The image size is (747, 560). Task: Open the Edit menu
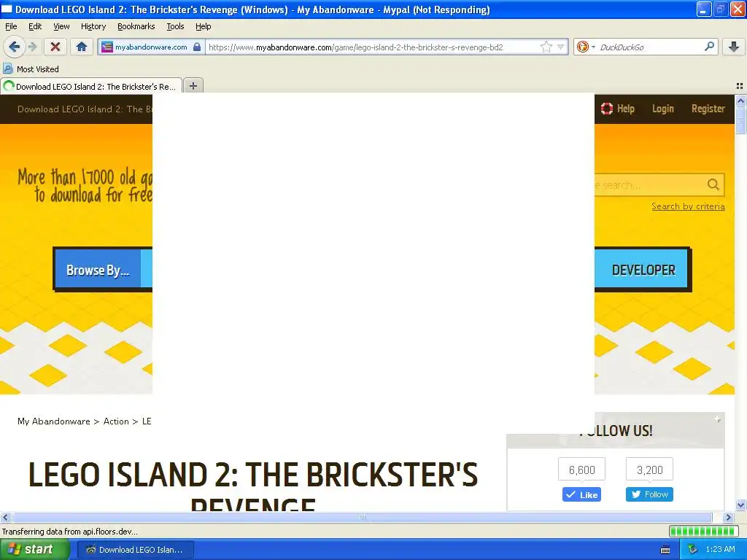point(35,26)
